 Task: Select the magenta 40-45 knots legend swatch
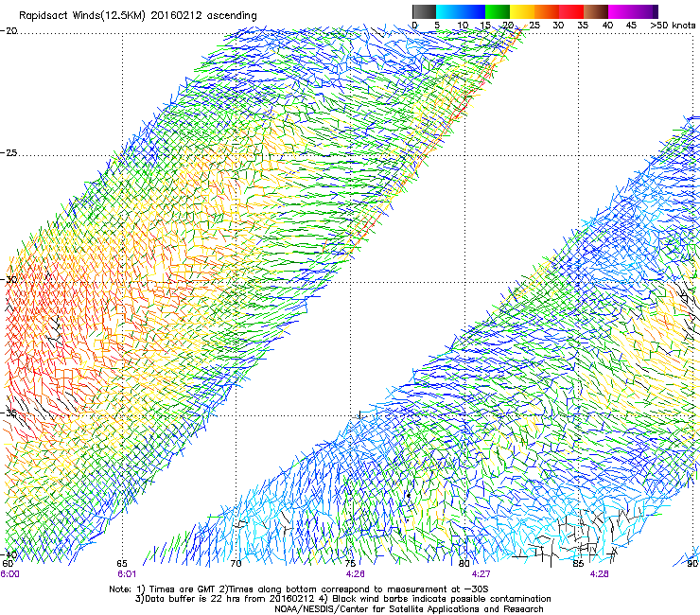point(621,11)
